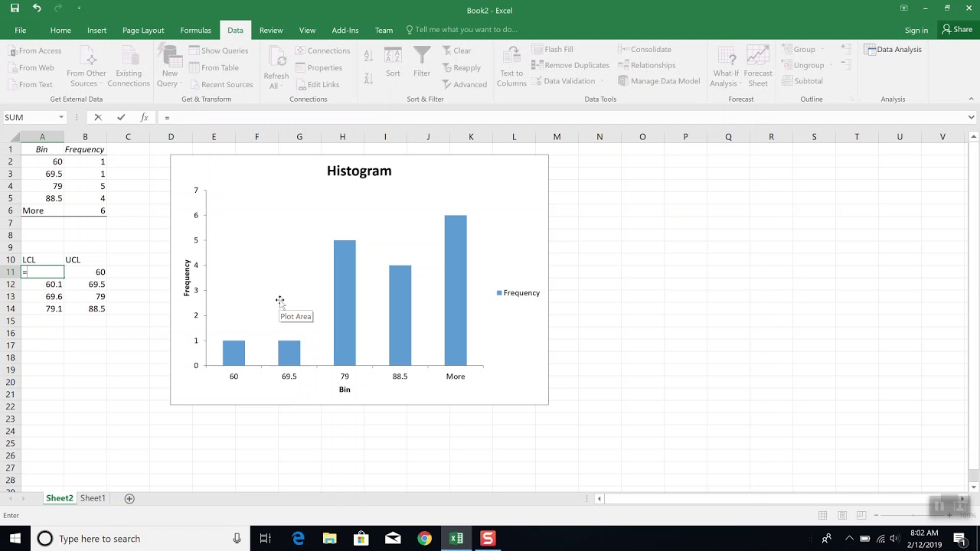Open the File menu
980x551 pixels.
[21, 30]
